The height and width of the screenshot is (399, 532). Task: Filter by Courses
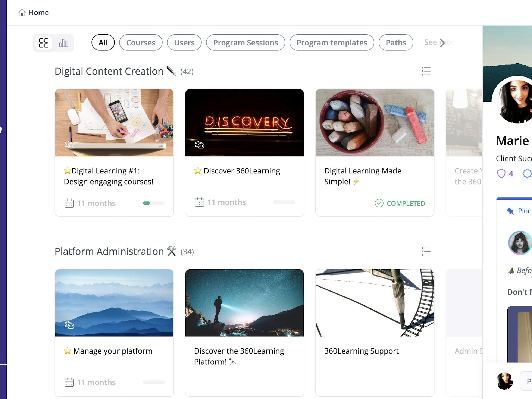[x=141, y=43]
